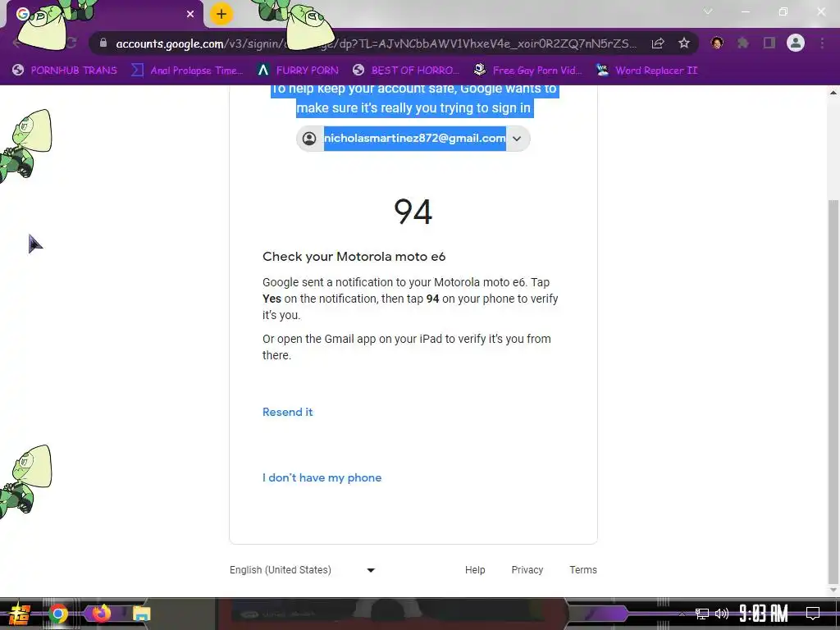Screen dimensions: 840x630
Task: Restore down the Chrome window
Action: (x=783, y=11)
